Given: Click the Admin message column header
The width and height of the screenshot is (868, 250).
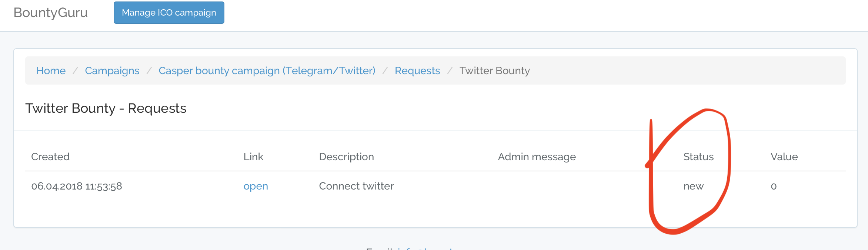Looking at the screenshot, I should [537, 157].
